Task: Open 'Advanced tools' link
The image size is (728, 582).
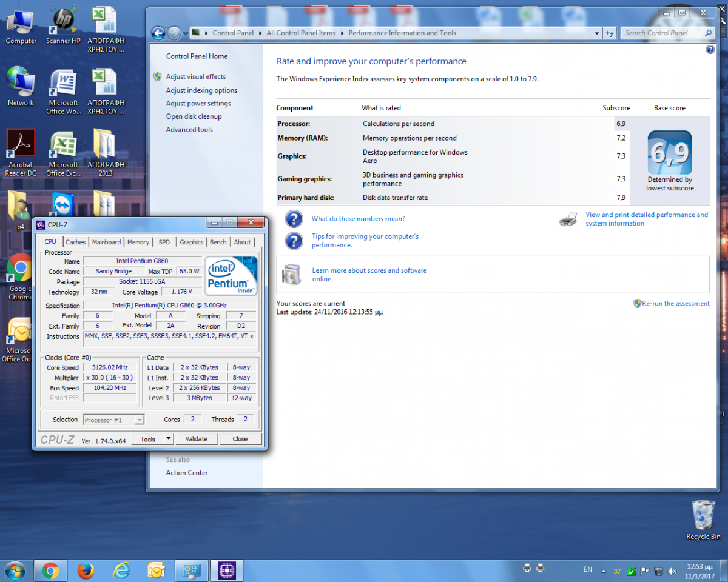Action: point(189,130)
